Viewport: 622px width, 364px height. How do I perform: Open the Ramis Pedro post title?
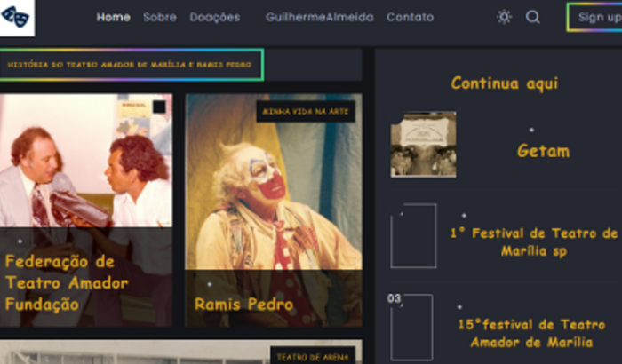tap(244, 305)
